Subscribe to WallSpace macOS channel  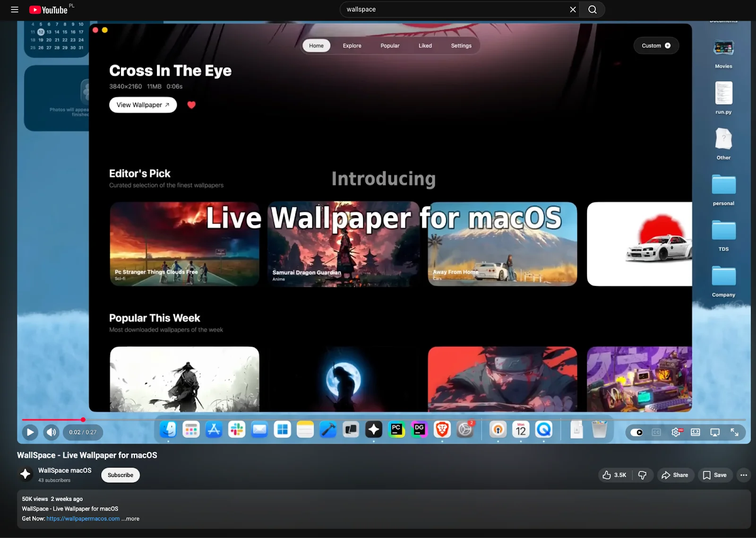coord(120,475)
